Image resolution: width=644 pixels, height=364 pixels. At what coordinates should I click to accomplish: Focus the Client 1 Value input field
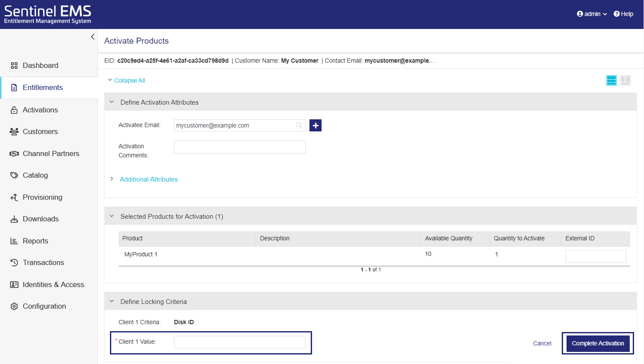click(x=239, y=342)
